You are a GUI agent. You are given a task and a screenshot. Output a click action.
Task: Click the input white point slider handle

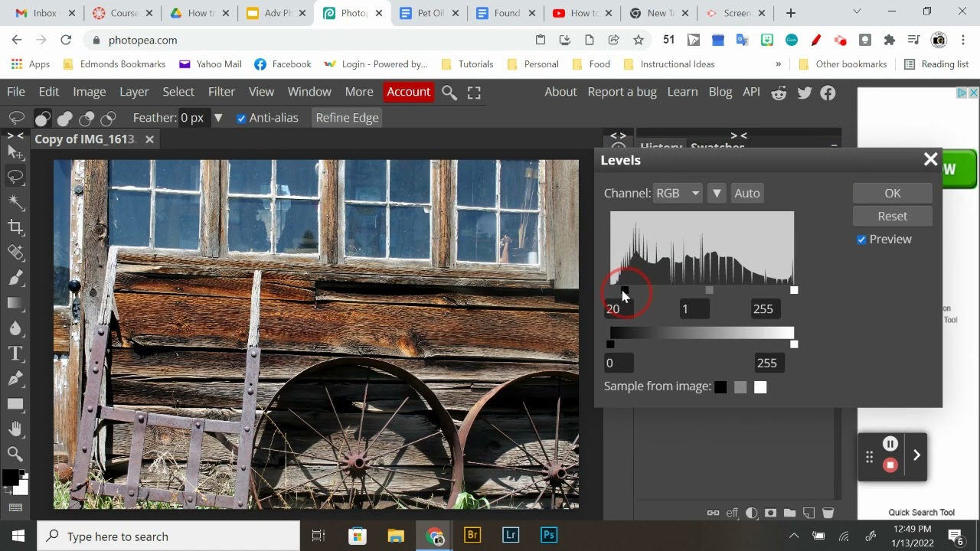pyautogui.click(x=794, y=290)
